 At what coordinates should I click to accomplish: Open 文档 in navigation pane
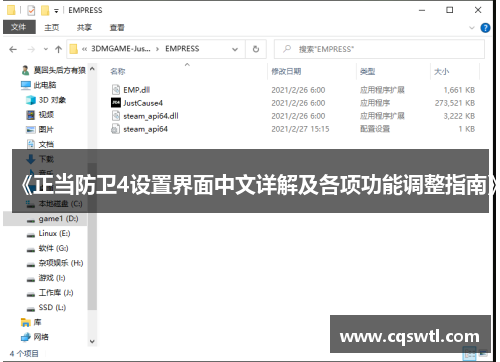tap(40, 144)
